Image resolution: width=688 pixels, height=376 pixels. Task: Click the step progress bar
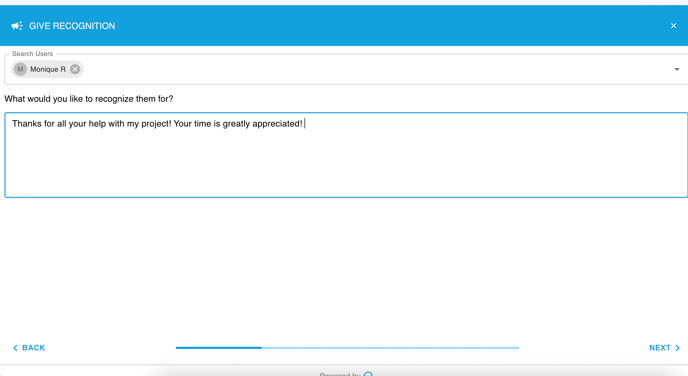tap(347, 348)
